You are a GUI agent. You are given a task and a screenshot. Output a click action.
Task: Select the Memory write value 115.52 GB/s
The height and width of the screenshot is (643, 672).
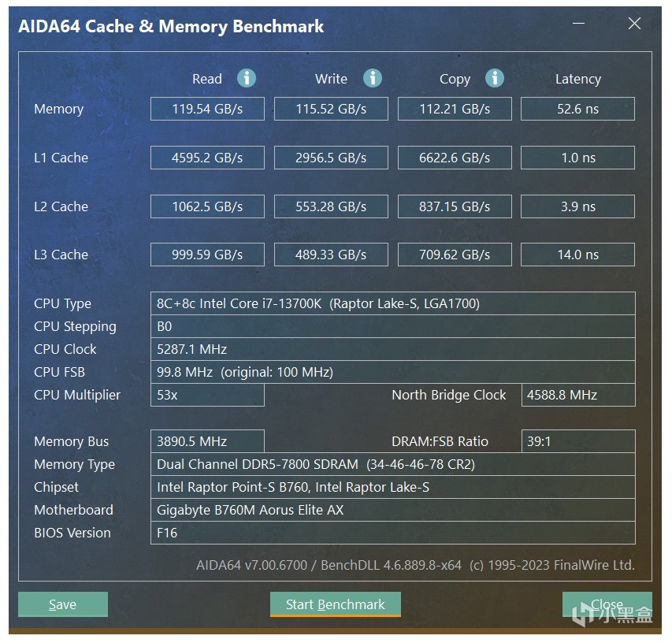coord(331,109)
